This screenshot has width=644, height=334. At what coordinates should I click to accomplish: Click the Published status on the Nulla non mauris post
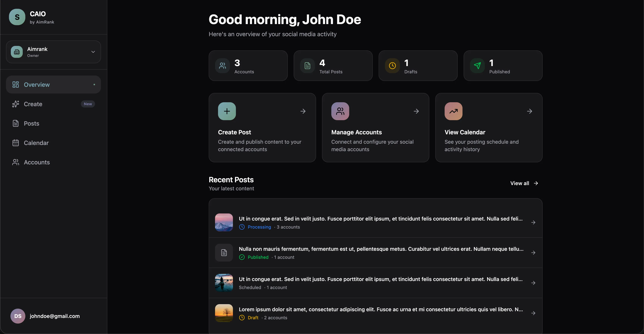258,257
